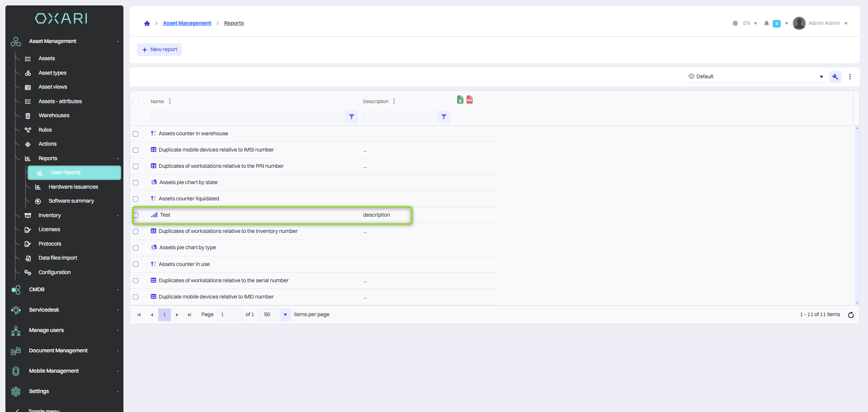Toggle the select-all header checkbox
This screenshot has width=868, height=412.
coord(136,102)
